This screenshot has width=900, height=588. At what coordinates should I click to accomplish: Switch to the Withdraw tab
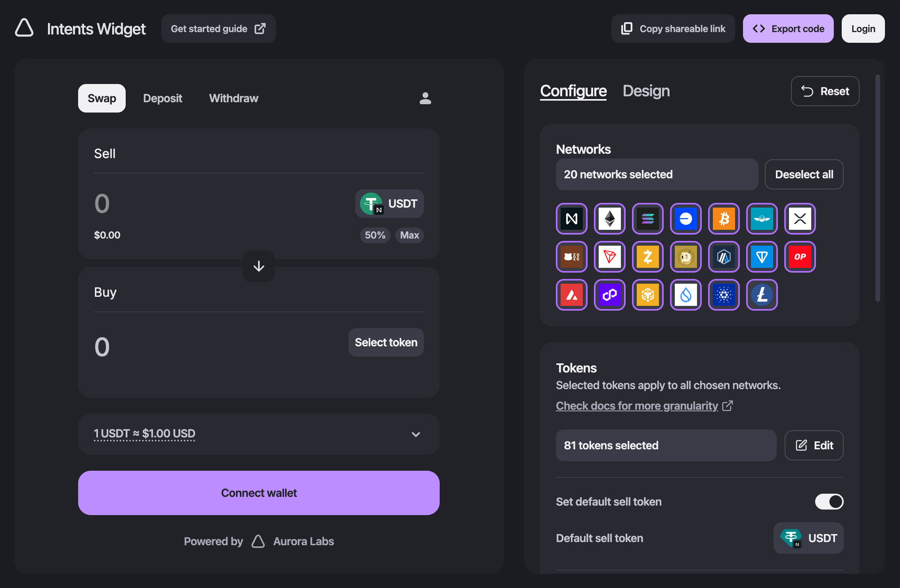pyautogui.click(x=233, y=98)
